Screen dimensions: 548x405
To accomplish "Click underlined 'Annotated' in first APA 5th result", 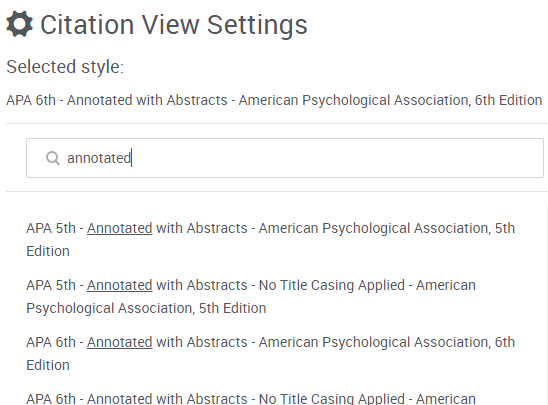I will pos(120,228).
